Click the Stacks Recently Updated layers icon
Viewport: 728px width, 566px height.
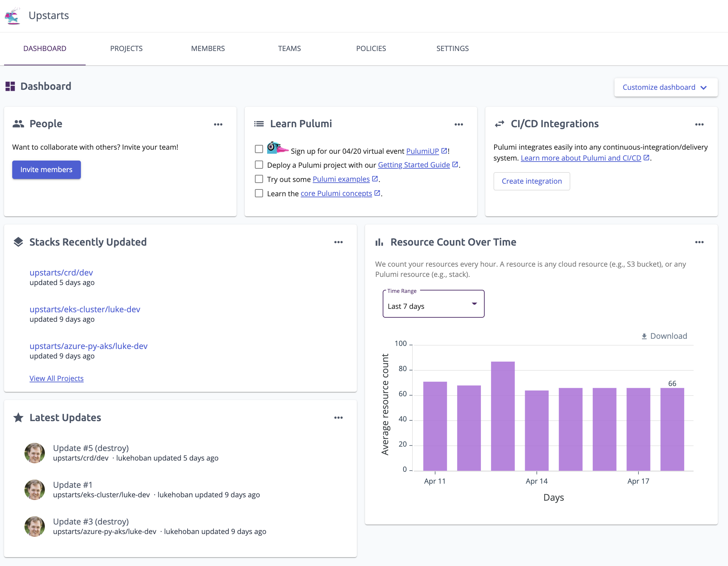pos(18,242)
